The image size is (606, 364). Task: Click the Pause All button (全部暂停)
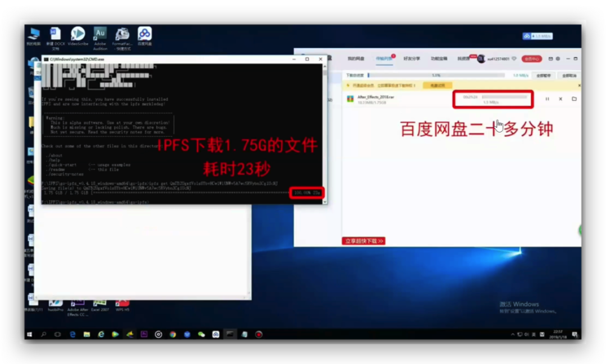pos(543,75)
